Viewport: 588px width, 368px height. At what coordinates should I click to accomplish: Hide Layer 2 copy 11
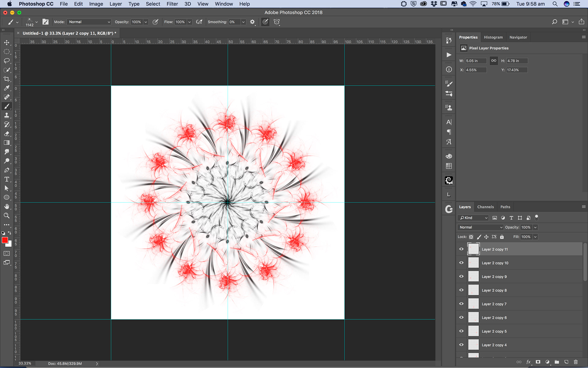[x=462, y=249]
